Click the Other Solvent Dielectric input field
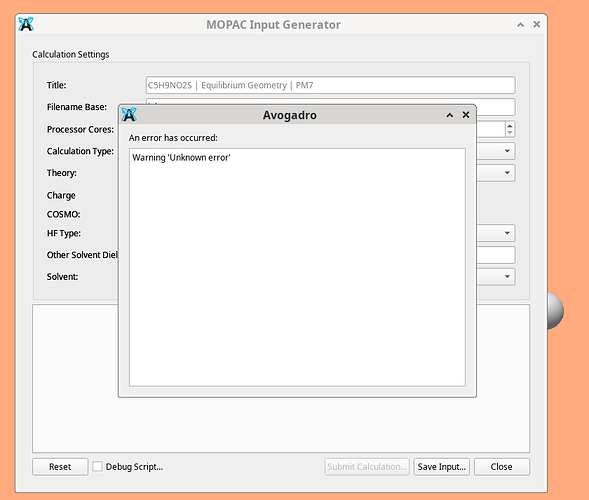 [496, 255]
